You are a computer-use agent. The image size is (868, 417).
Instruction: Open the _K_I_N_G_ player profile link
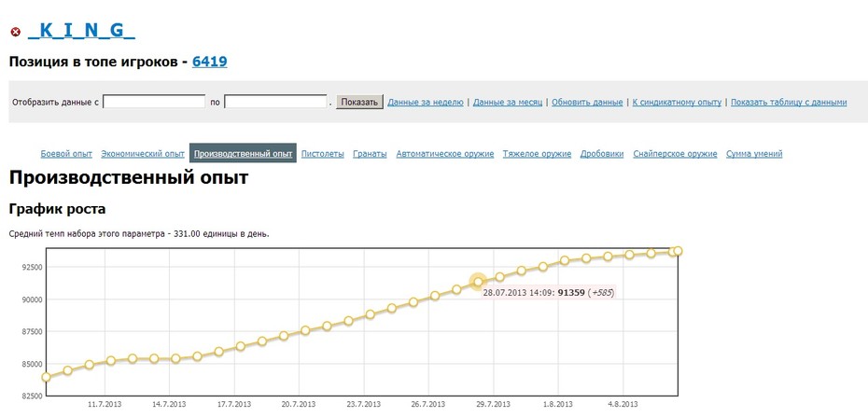(x=81, y=31)
